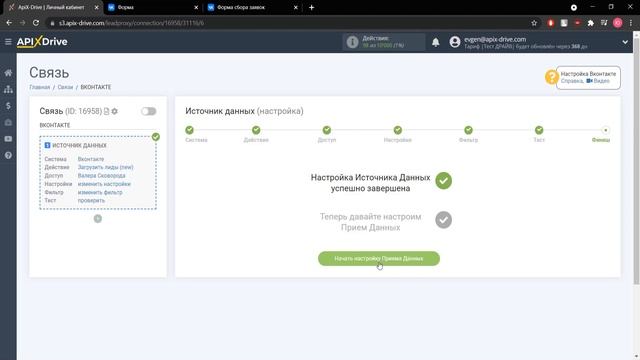Bookmark page with star icon

click(x=534, y=23)
